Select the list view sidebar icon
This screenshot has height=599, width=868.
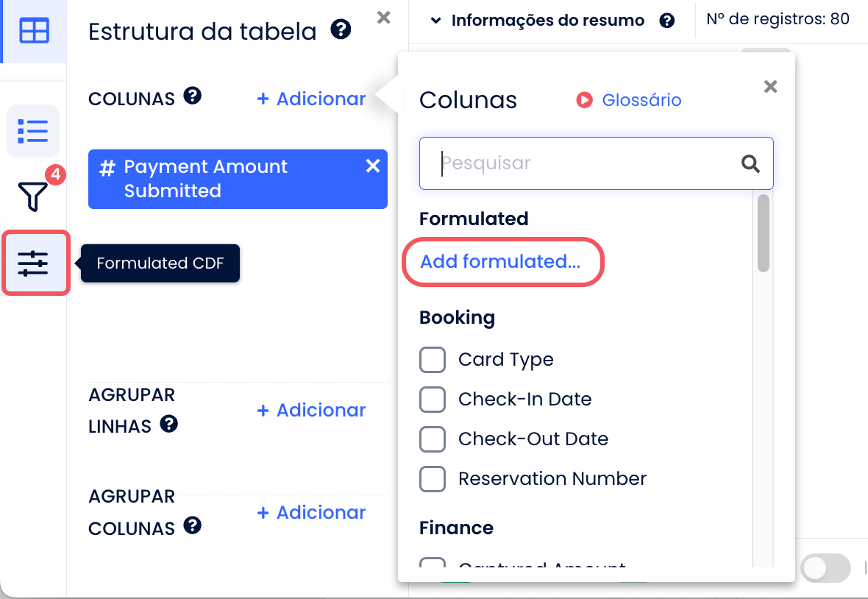33,131
